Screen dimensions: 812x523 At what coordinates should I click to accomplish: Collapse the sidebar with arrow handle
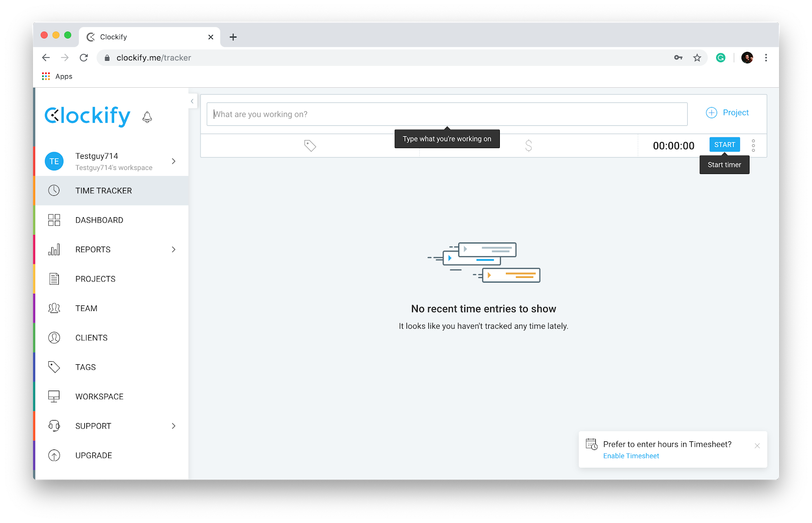(192, 101)
